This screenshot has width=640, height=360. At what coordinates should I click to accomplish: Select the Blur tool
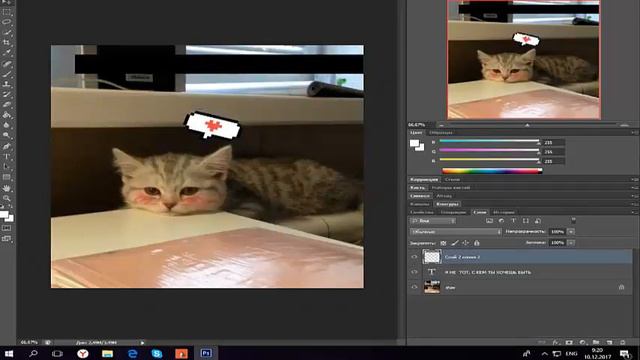(x=7, y=125)
